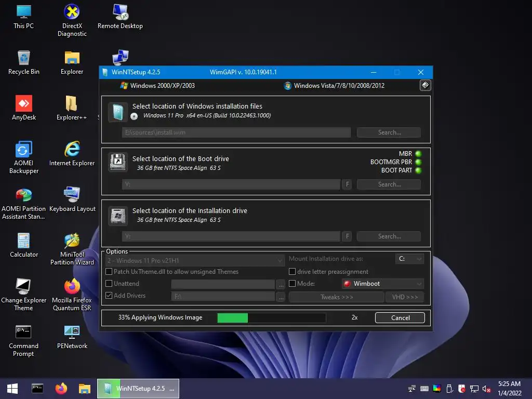Image resolution: width=532 pixels, height=399 pixels.
Task: Launch Mozilla Firefox Quantum ESR shortcut
Action: pos(72,295)
